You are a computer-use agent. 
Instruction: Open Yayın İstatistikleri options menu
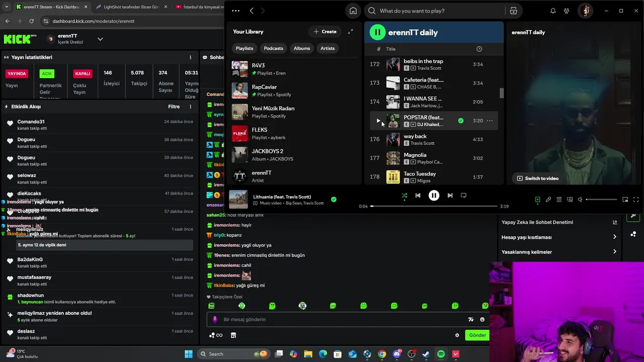[190, 57]
